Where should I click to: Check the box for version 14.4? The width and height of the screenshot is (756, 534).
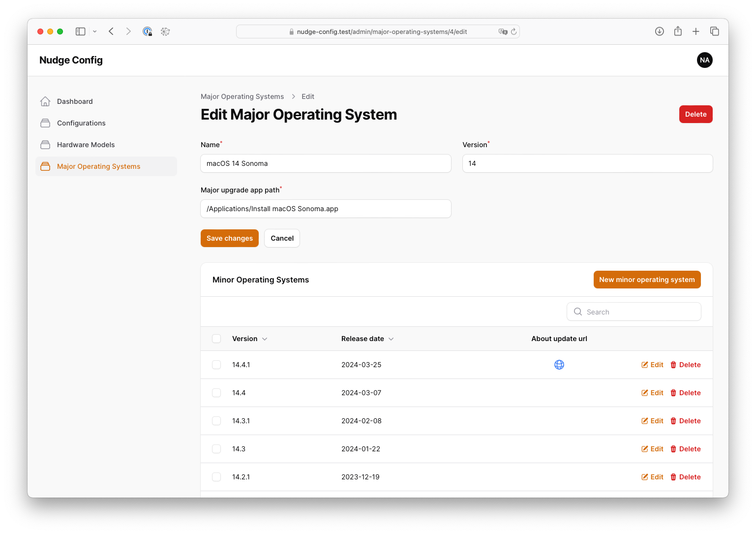click(x=216, y=393)
